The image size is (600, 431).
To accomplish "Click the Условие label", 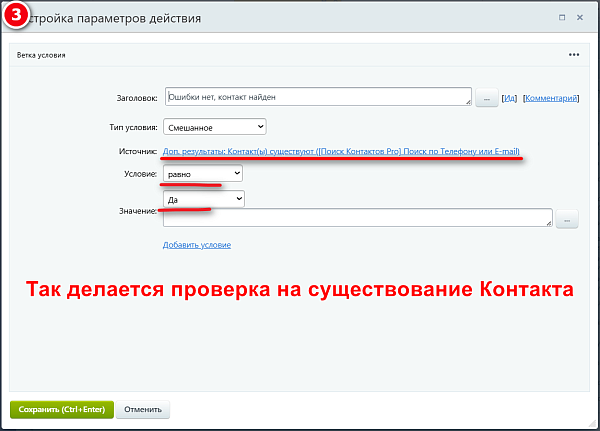I will pos(140,174).
